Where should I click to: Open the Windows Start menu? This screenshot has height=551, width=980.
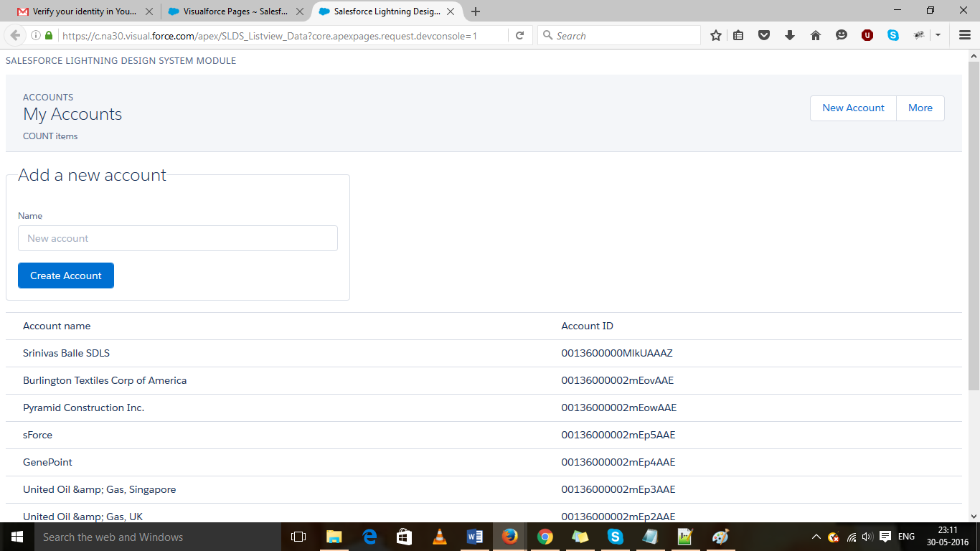click(x=17, y=537)
